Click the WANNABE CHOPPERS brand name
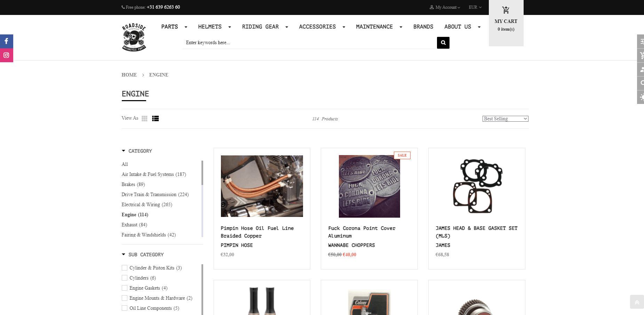 tap(351, 245)
